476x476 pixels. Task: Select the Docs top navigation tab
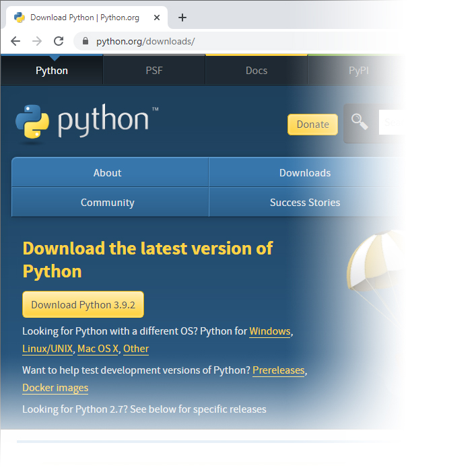(257, 71)
